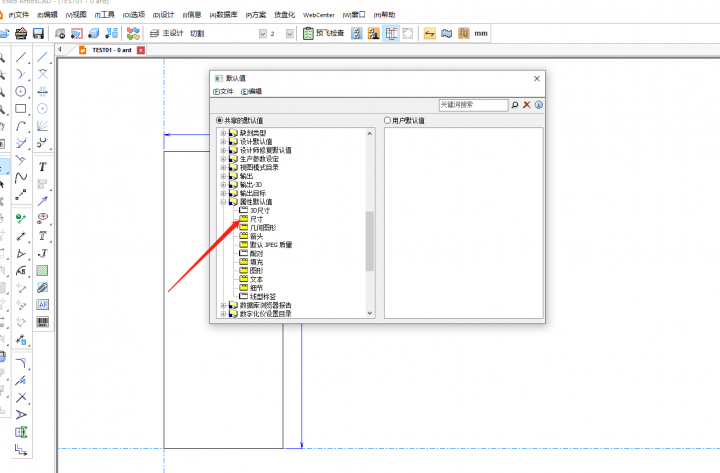Viewport: 720px width, 473px height.
Task: Select the paperclip attachment tool
Action: tap(43, 287)
